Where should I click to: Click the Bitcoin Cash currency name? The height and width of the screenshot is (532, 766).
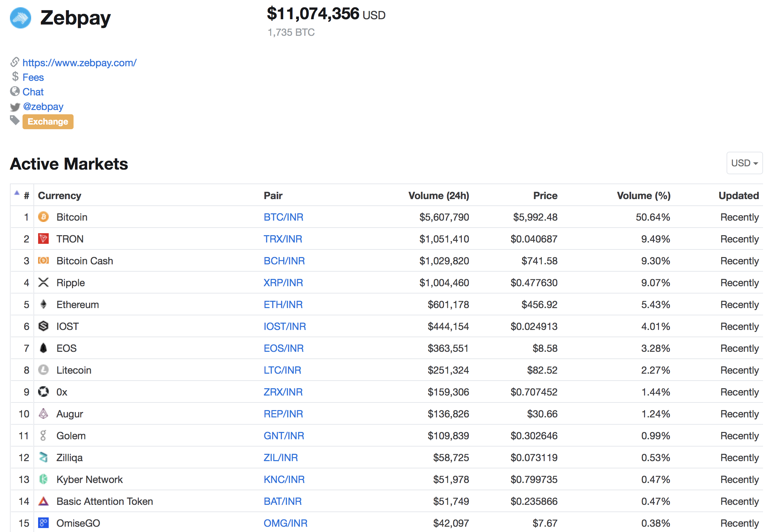tap(85, 261)
